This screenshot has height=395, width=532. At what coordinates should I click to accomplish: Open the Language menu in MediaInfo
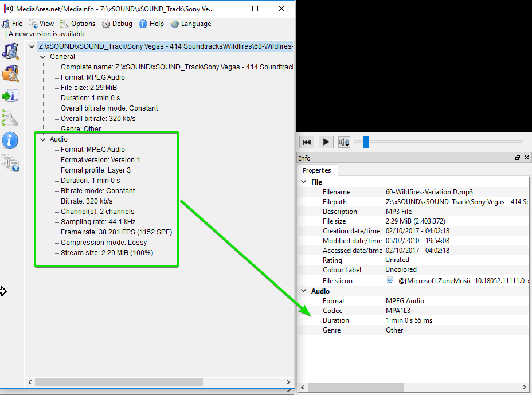(191, 24)
